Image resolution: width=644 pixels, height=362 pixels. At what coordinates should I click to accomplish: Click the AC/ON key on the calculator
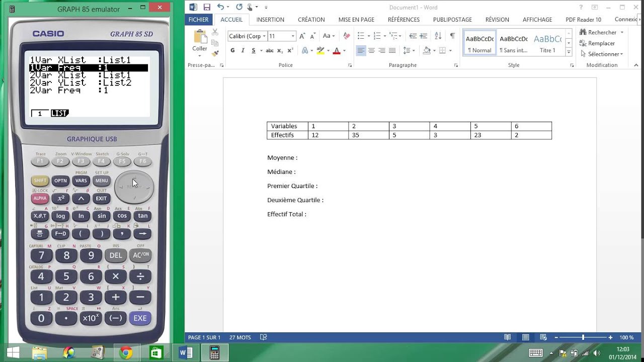(x=140, y=255)
